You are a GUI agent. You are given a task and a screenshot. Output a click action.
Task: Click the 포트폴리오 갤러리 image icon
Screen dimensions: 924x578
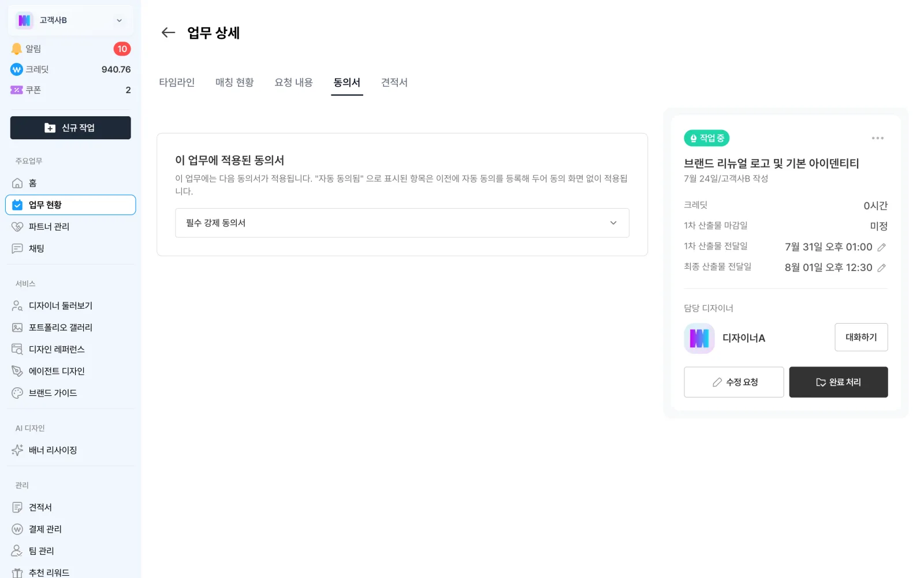point(17,328)
